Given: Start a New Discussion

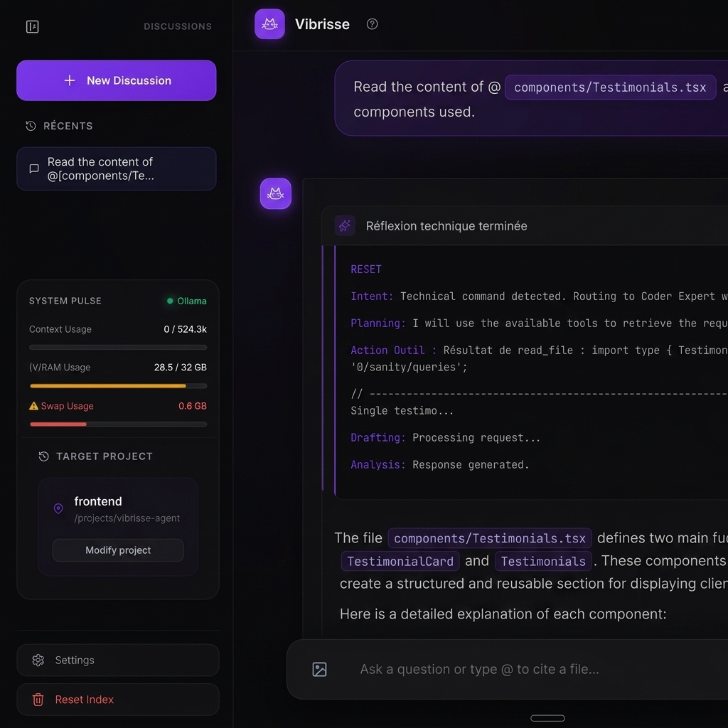Looking at the screenshot, I should (x=117, y=80).
